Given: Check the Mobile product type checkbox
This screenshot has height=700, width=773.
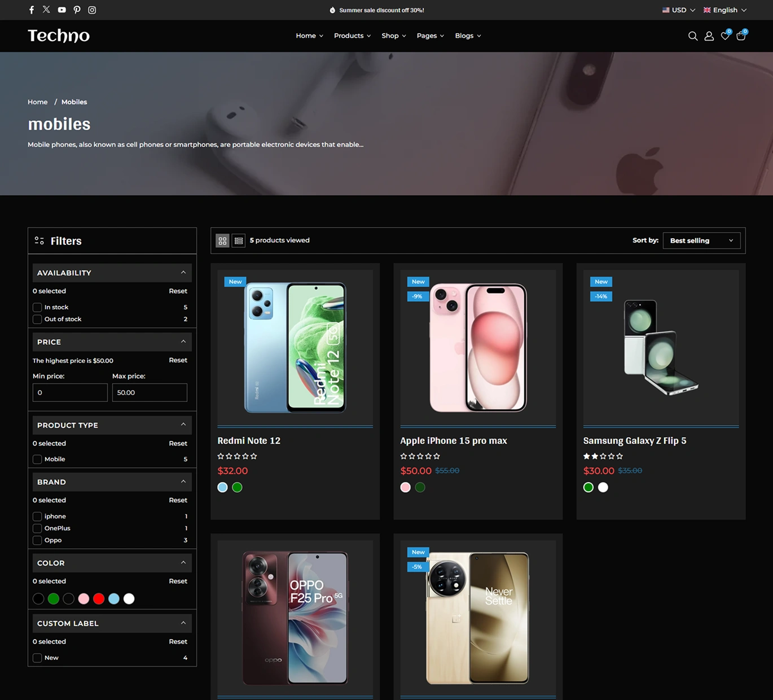Looking at the screenshot, I should 37,459.
